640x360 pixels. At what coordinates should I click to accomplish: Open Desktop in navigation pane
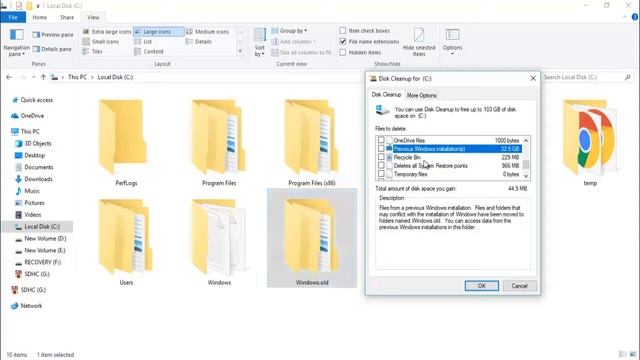pyautogui.click(x=30, y=156)
